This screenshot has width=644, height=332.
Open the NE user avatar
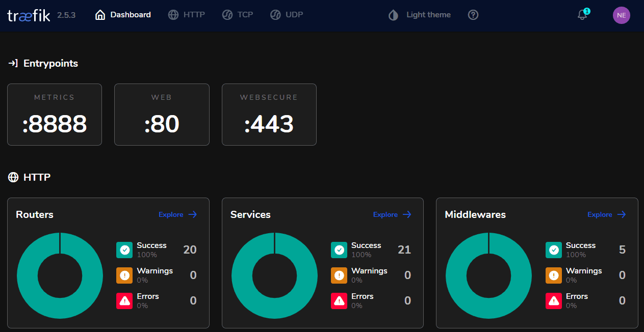coord(621,15)
